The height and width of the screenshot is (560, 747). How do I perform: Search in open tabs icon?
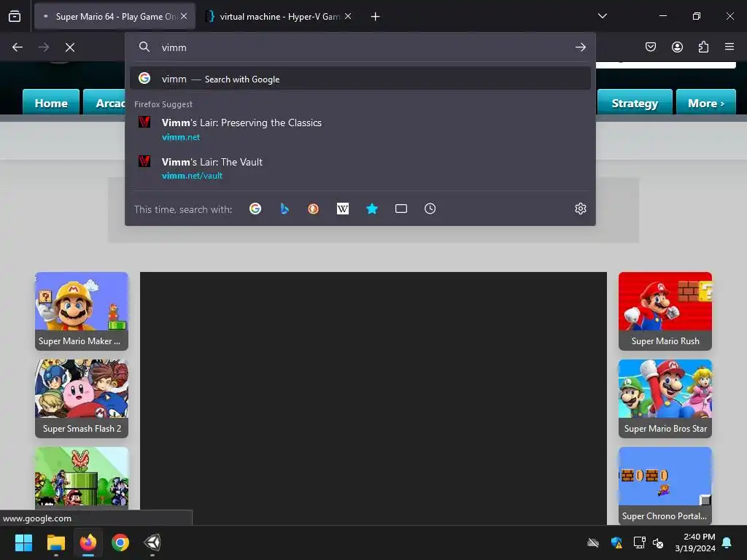(401, 209)
